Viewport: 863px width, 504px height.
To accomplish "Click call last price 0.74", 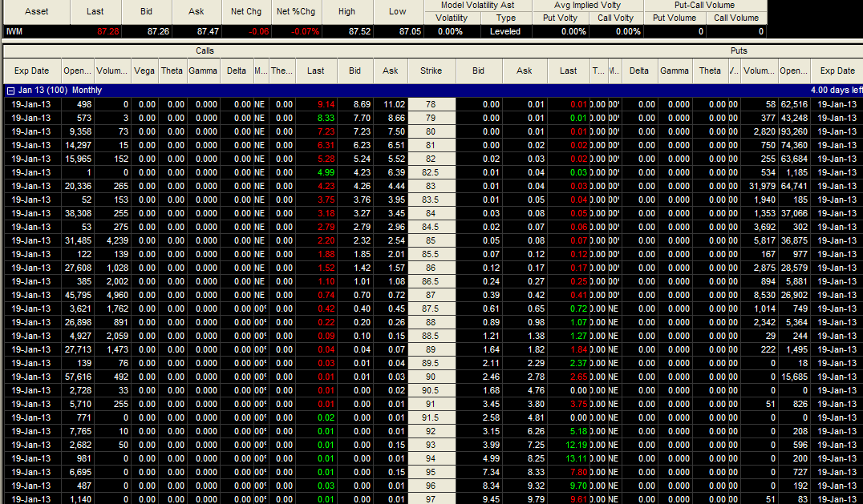I will pyautogui.click(x=326, y=295).
